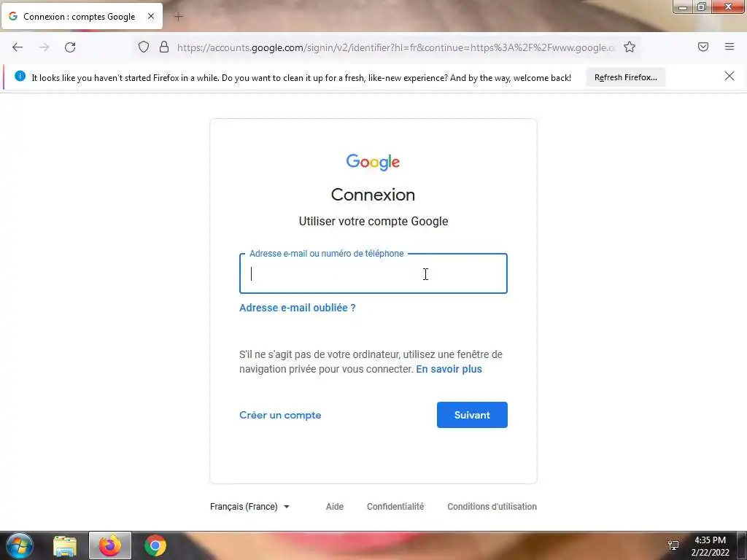
Task: Click the Refresh Firefox... button
Action: point(625,77)
